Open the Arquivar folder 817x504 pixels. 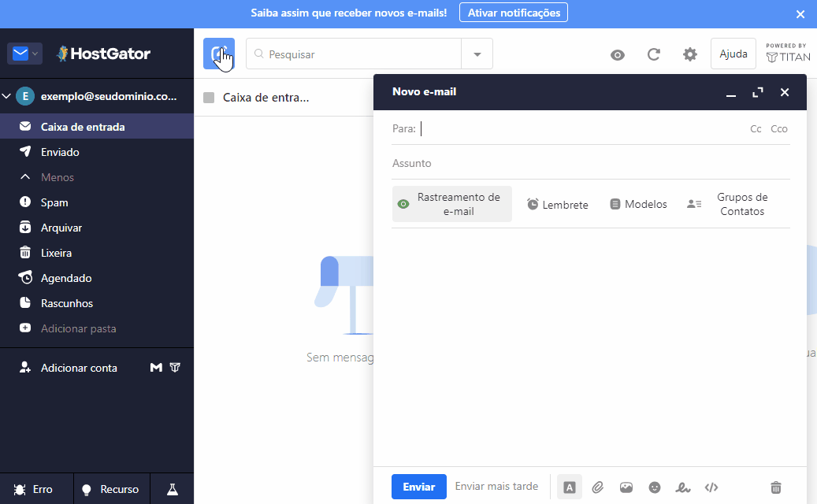click(x=97, y=228)
